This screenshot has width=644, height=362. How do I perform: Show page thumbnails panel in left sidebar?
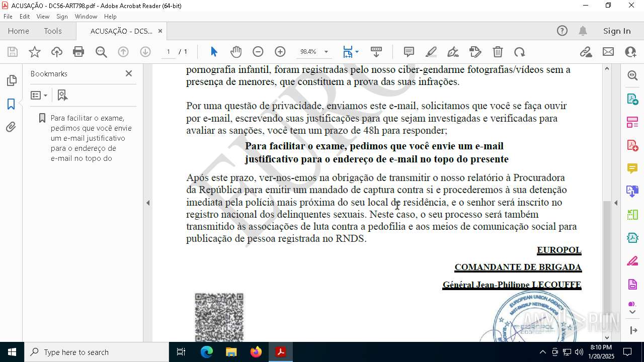(11, 80)
